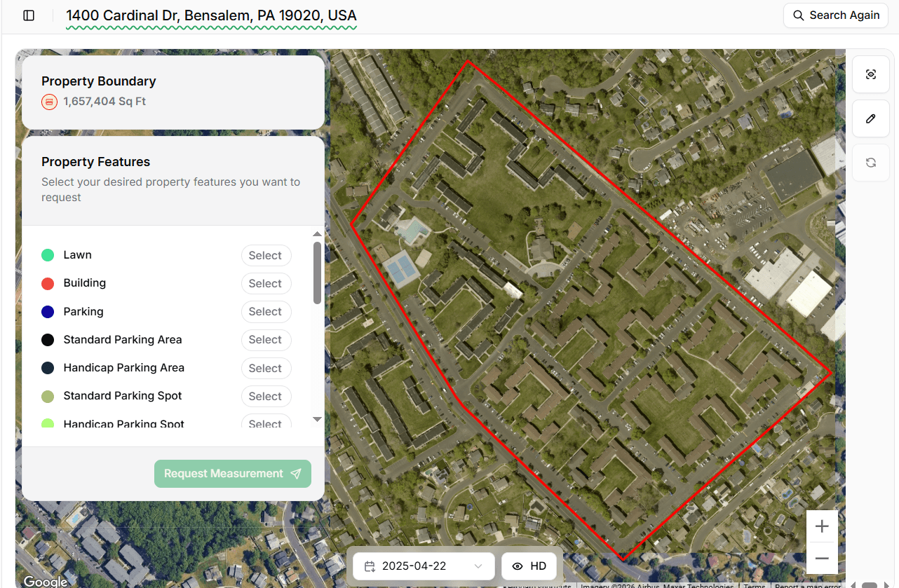899x588 pixels.
Task: Toggle the sidebar panel icon
Action: click(x=29, y=15)
